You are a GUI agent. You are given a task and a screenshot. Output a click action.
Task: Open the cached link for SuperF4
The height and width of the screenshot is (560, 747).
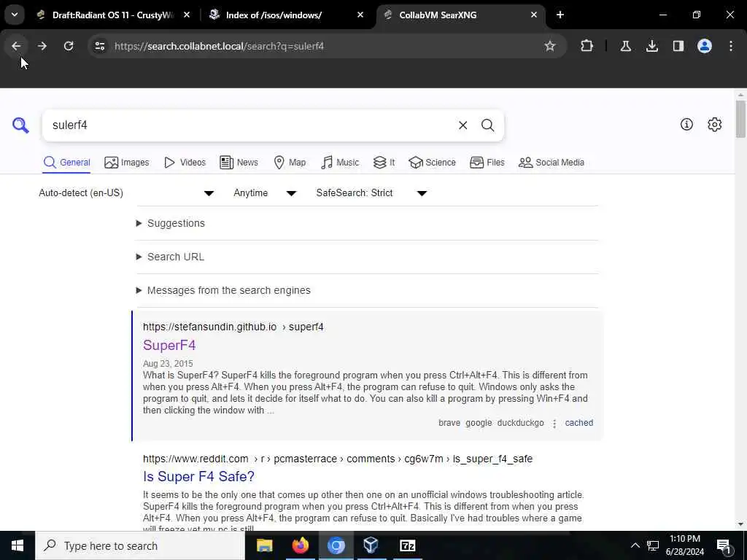click(578, 423)
